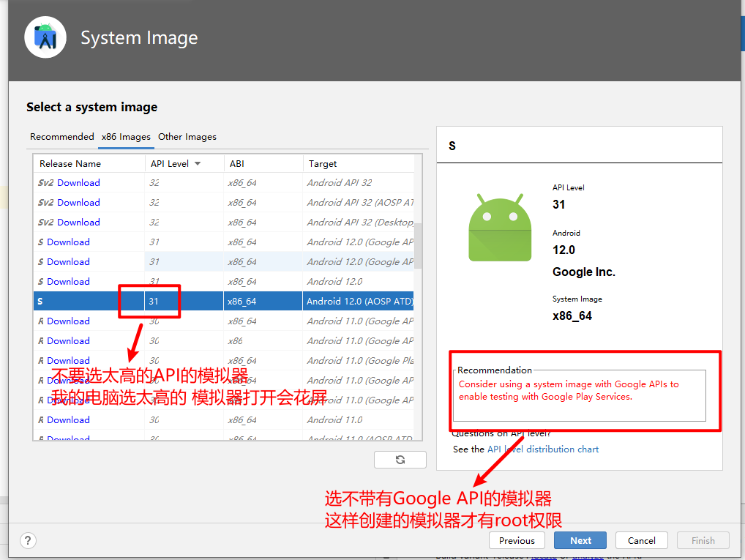Click the green Android robot image

[500, 228]
